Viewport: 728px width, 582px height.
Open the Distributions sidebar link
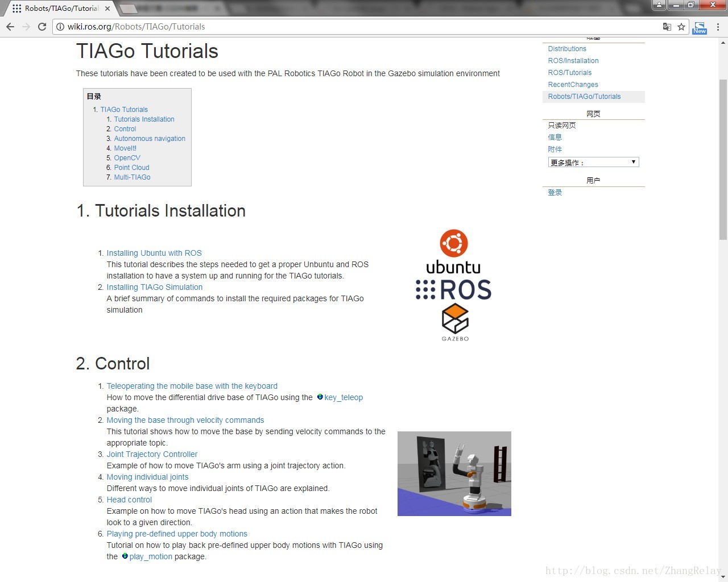567,49
